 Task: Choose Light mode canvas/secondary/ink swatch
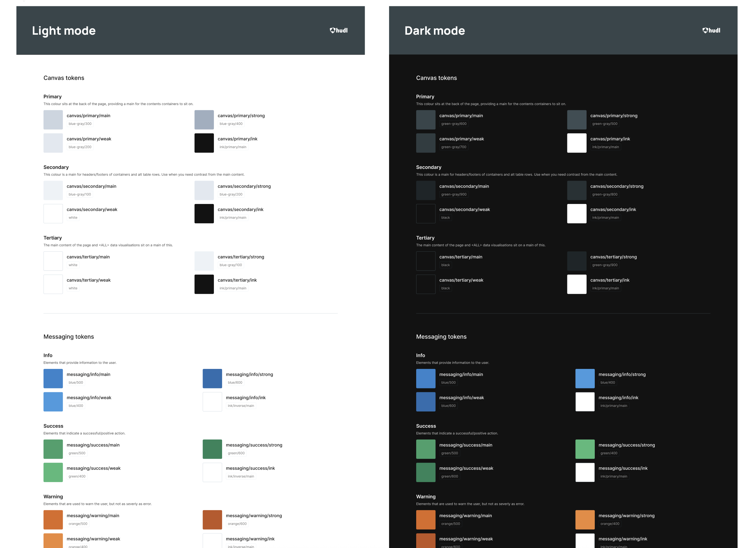[x=204, y=213]
